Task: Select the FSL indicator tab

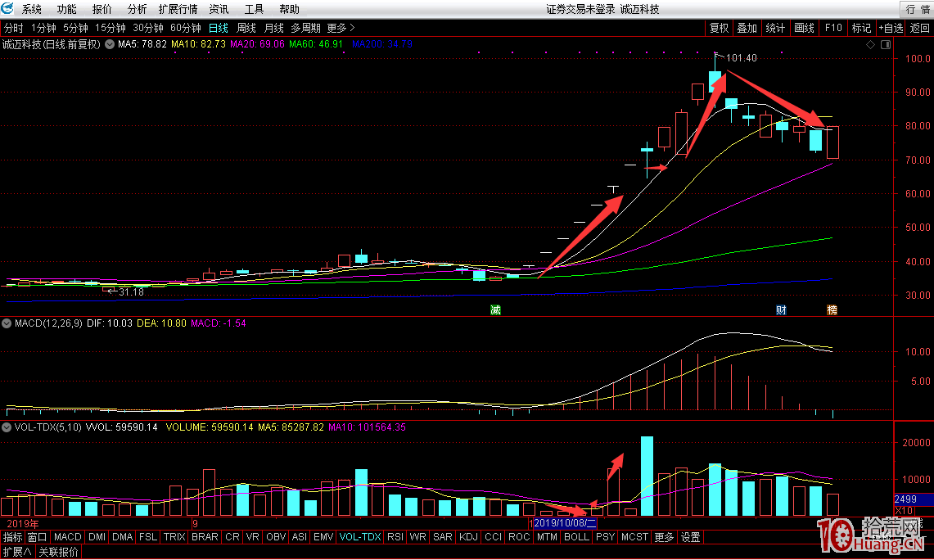Action: [x=147, y=537]
